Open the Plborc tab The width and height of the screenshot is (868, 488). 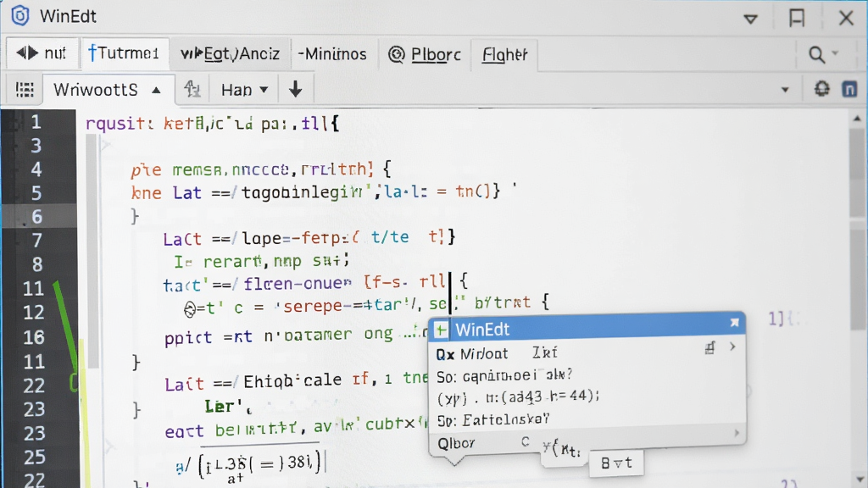pyautogui.click(x=426, y=54)
